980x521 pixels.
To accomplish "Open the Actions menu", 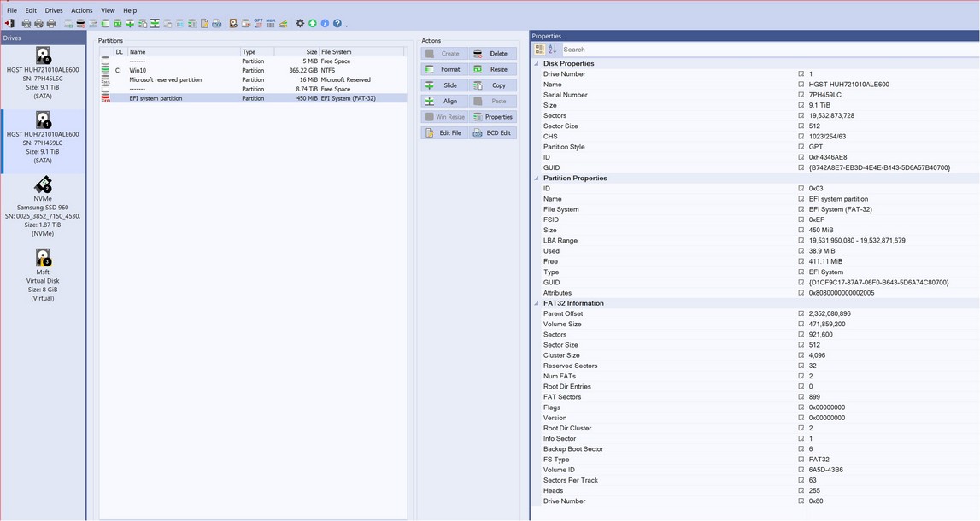I will (82, 10).
